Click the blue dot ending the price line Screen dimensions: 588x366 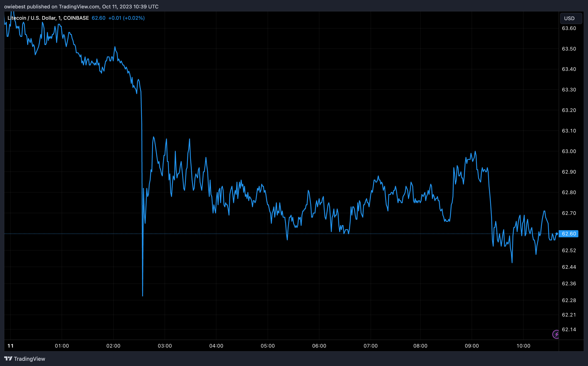click(557, 234)
